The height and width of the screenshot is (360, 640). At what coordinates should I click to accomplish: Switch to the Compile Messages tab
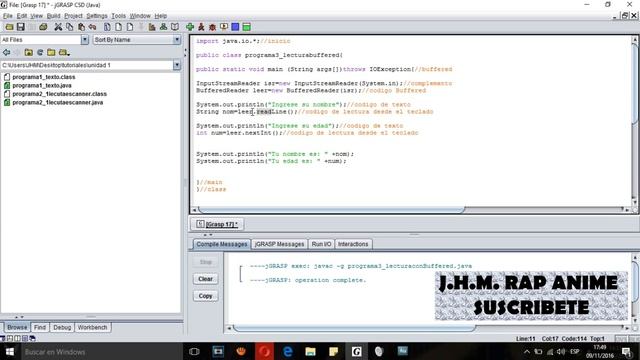(x=222, y=244)
